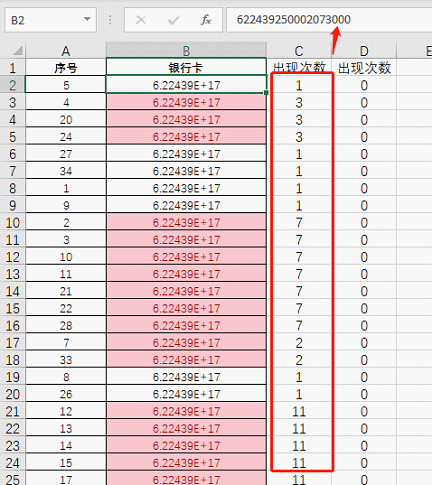Image resolution: width=432 pixels, height=485 pixels.
Task: Click the 银行卡 header cell
Action: 186,68
